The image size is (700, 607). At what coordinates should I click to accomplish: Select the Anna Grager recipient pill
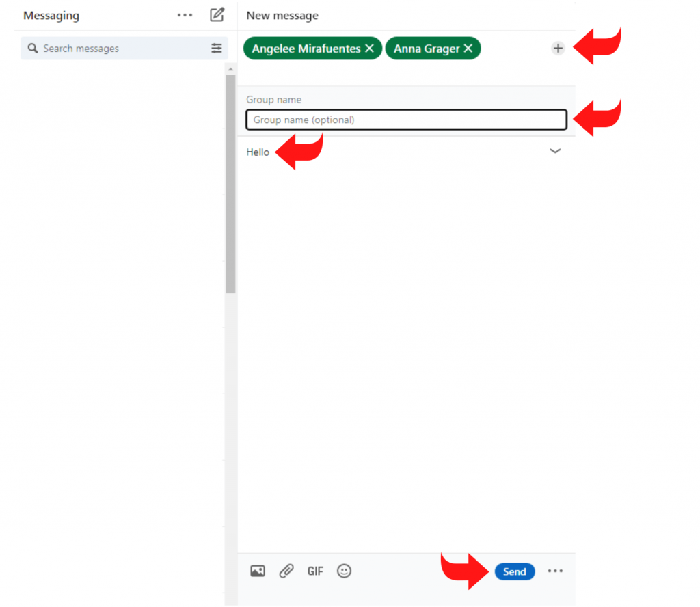pos(427,48)
